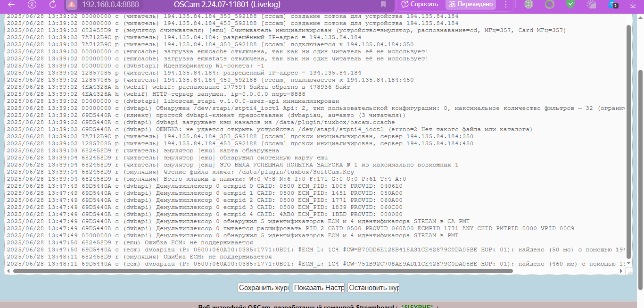The image size is (644, 308).
Task: Click the line 'эмулятор [emu] карта обнаружена'
Action: (x=143, y=150)
